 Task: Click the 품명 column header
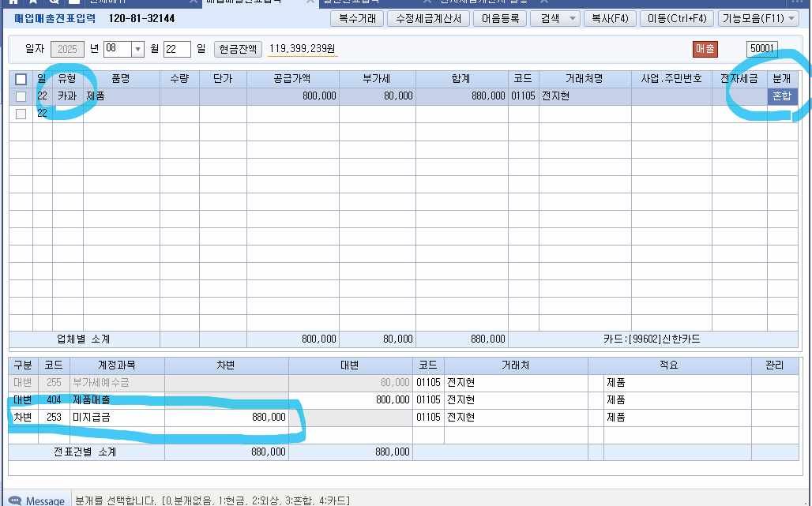(x=121, y=79)
